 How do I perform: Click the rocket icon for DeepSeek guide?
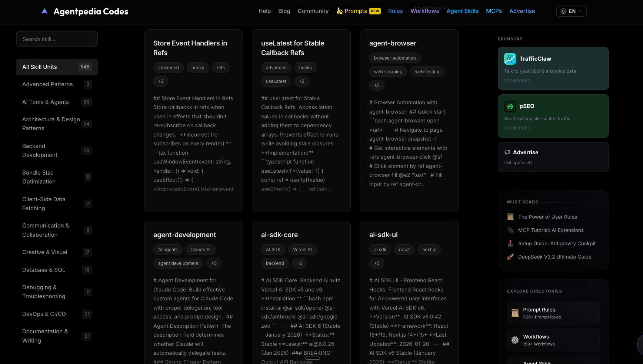pyautogui.click(x=510, y=257)
